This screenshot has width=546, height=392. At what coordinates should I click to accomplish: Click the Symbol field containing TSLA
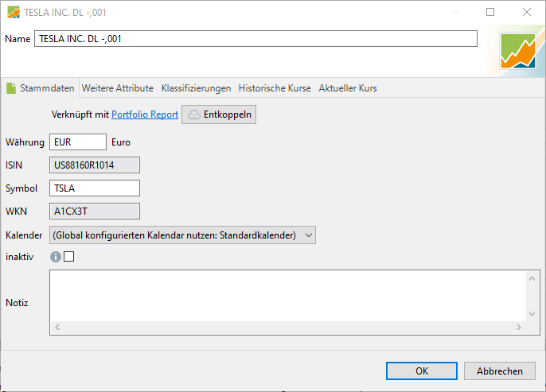tap(95, 188)
